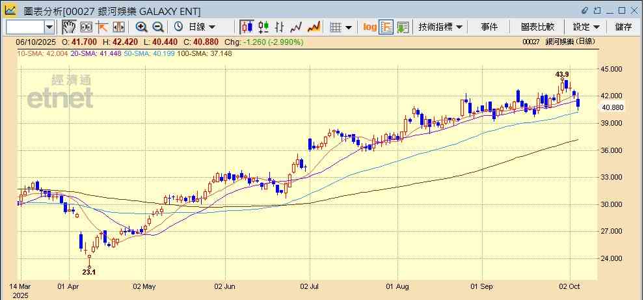Image resolution: width=644 pixels, height=300 pixels.
Task: Click the 圖表比較 button
Action: click(x=537, y=27)
